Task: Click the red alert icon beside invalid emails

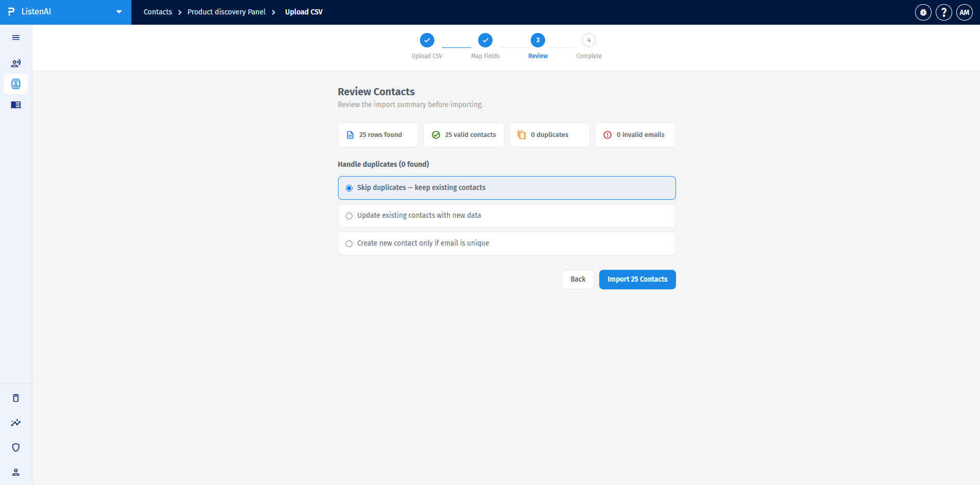Action: click(x=607, y=135)
